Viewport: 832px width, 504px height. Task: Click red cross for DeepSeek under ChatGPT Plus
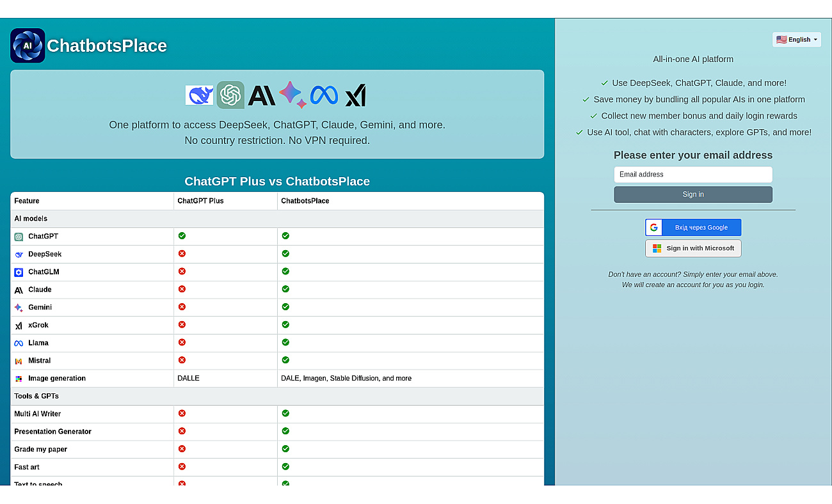[x=182, y=253]
